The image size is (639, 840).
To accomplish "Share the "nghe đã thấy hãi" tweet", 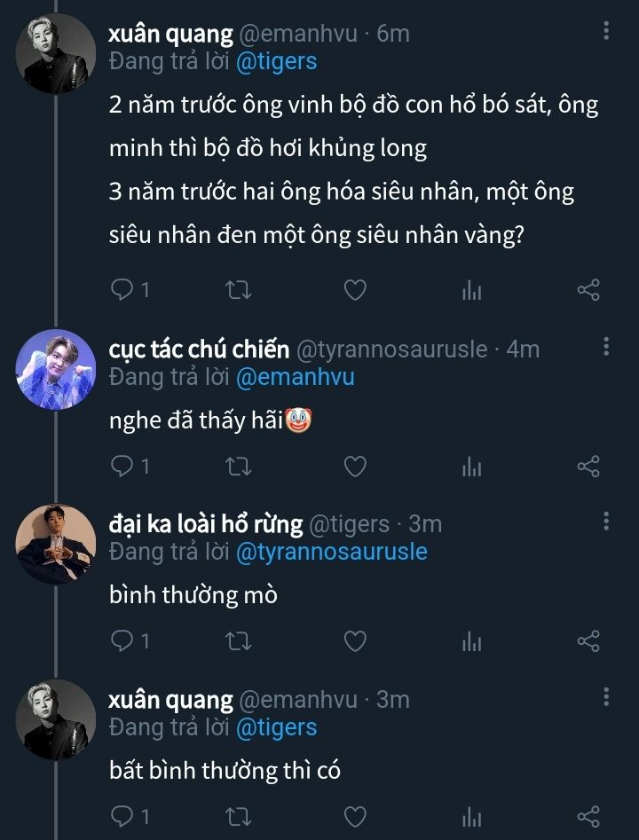I will pos(588,466).
